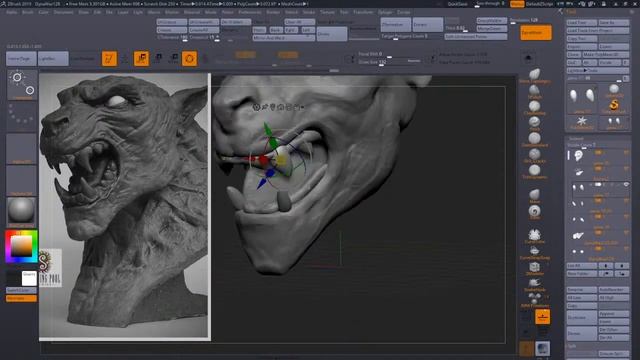Select the head subtool row in list
The width and height of the screenshot is (640, 360).
pyautogui.click(x=599, y=156)
